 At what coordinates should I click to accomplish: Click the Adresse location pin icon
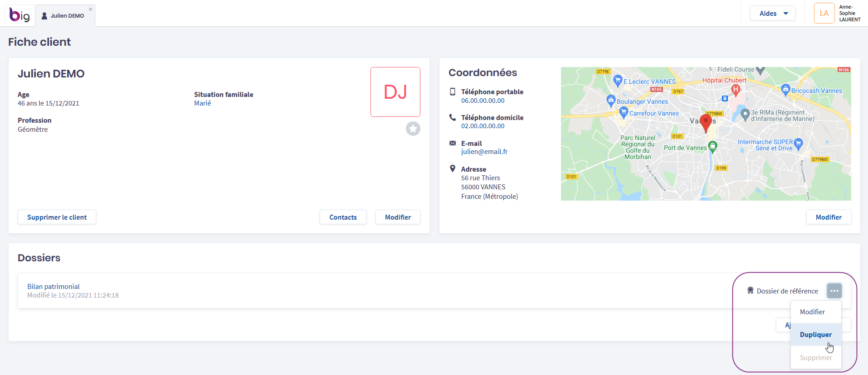pos(453,168)
